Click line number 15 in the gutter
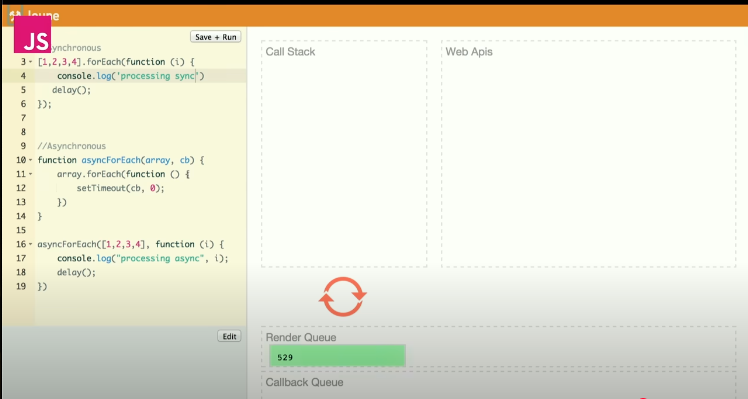The image size is (748, 399). tap(21, 230)
